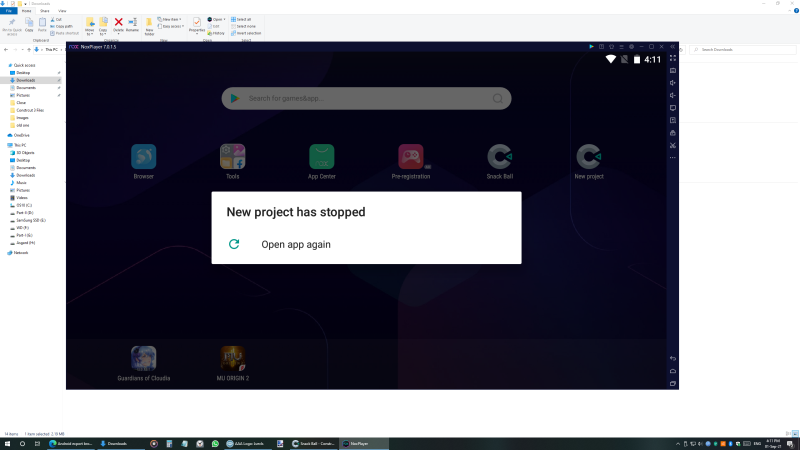Click Rename in the Explorer ribbon
The image size is (800, 450).
pyautogui.click(x=133, y=25)
